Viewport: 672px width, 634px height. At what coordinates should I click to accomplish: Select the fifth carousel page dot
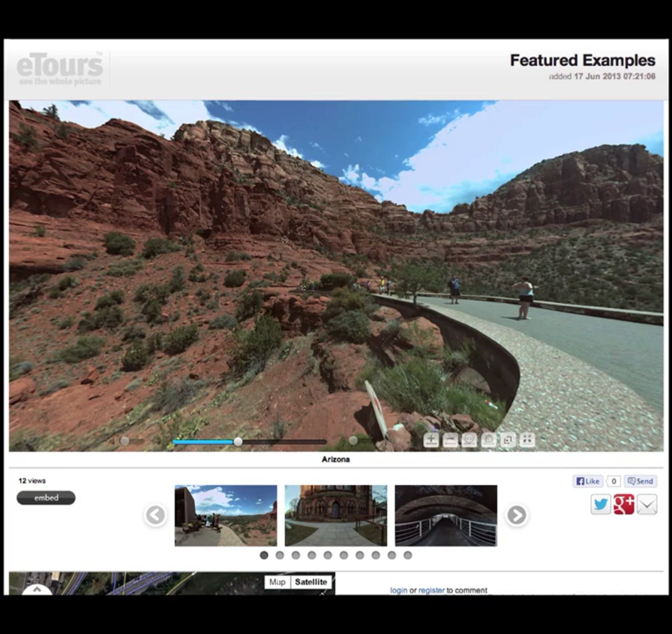[328, 555]
